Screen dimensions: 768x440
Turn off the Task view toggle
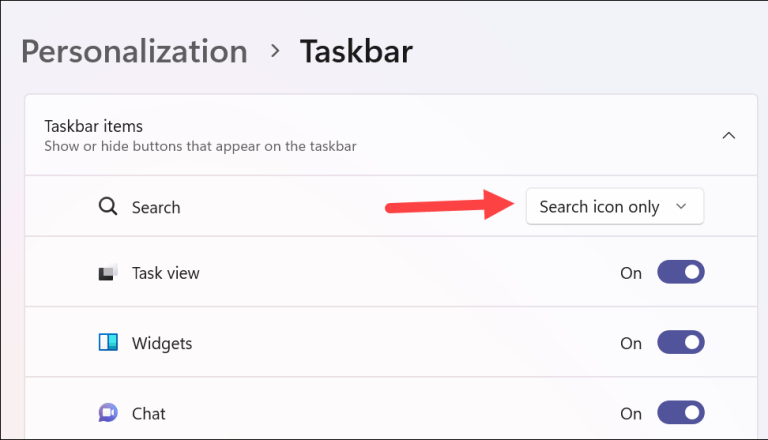pyautogui.click(x=681, y=272)
